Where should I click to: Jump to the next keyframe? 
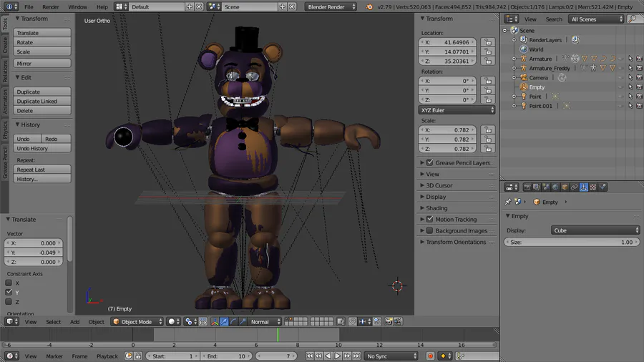[347, 356]
